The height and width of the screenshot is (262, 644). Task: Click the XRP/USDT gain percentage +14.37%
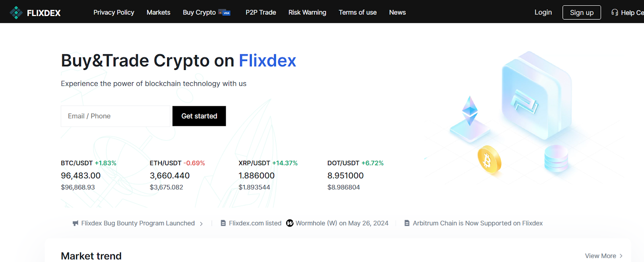tap(285, 163)
